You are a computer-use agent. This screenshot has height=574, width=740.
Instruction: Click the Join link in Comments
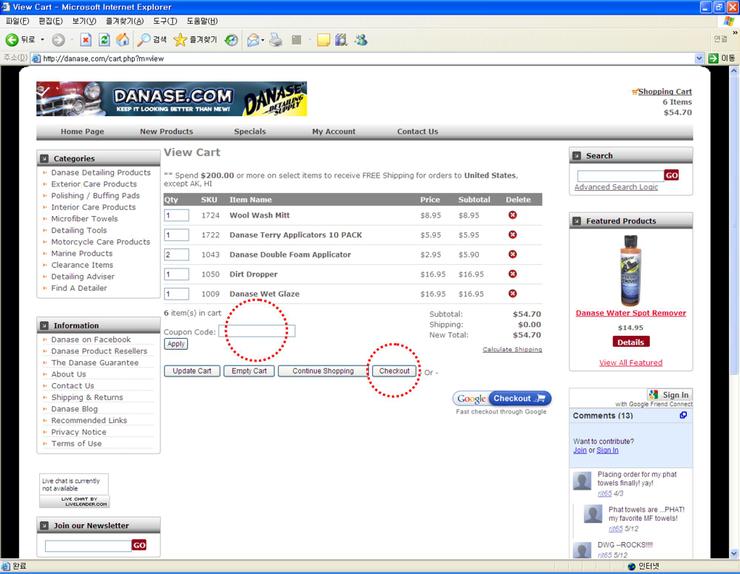click(x=580, y=450)
